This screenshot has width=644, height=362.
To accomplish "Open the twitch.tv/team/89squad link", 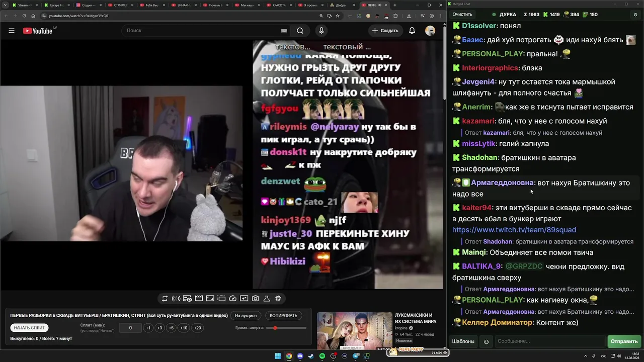I will (514, 230).
